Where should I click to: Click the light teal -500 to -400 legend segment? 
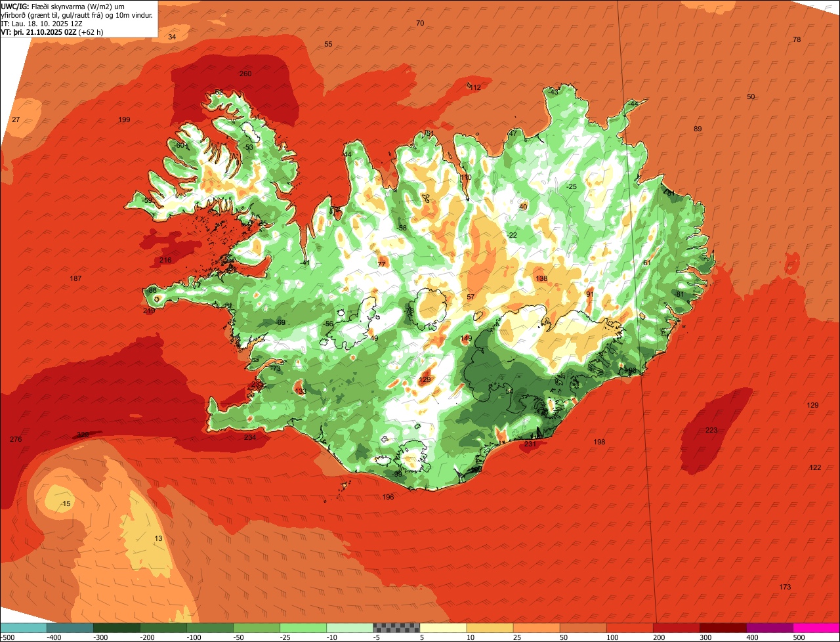point(24,628)
